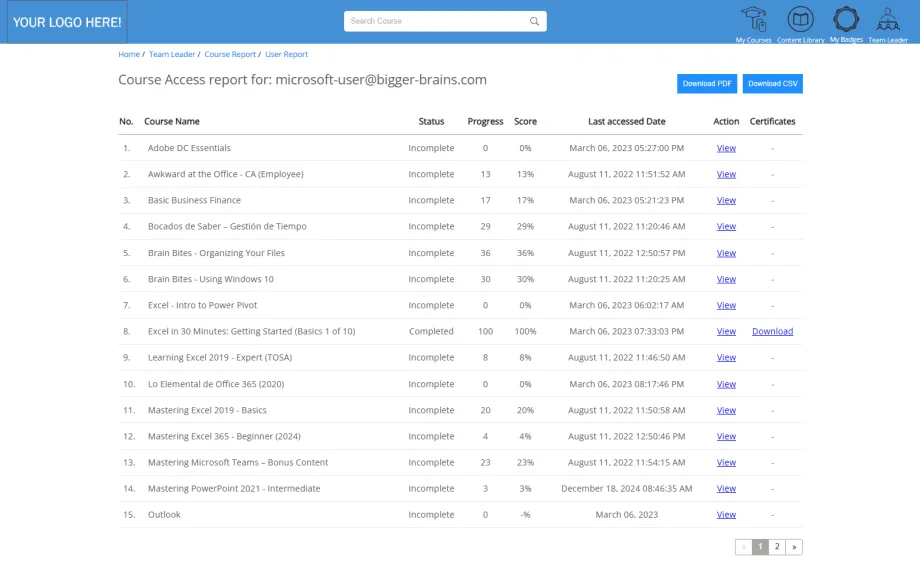The width and height of the screenshot is (920, 565).
Task: Select 'Adobe DC Essentials' course name
Action: pyautogui.click(x=189, y=148)
